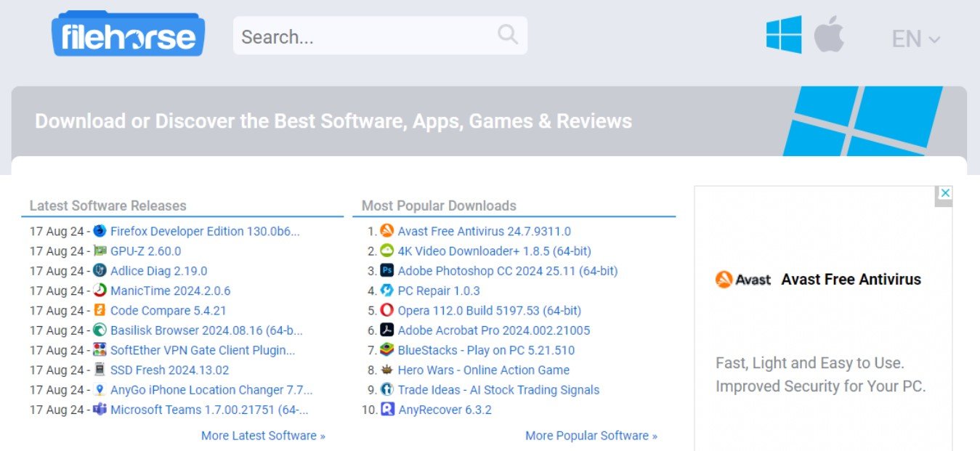Click the Adobe Acrobat Pro icon

(387, 330)
